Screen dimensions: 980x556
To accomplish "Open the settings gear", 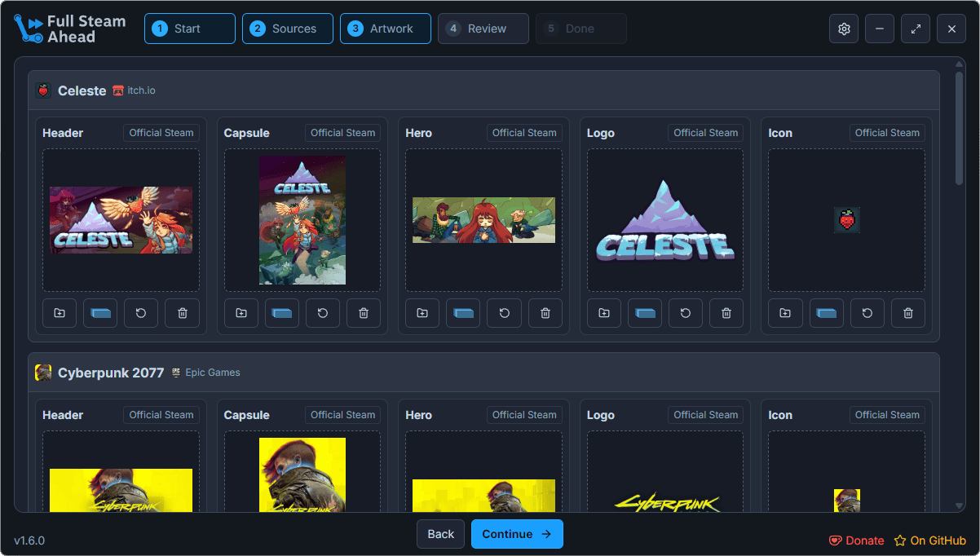I will pyautogui.click(x=844, y=29).
